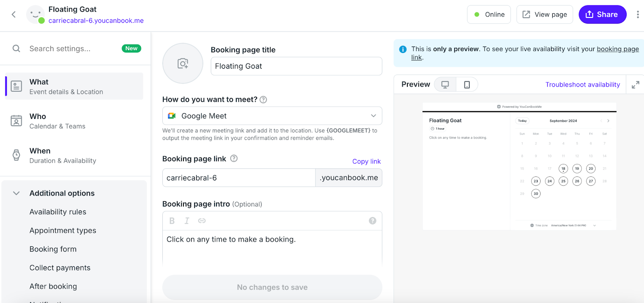Screen dimensions: 644x303
Task: Toggle the Online status button
Action: [x=489, y=14]
